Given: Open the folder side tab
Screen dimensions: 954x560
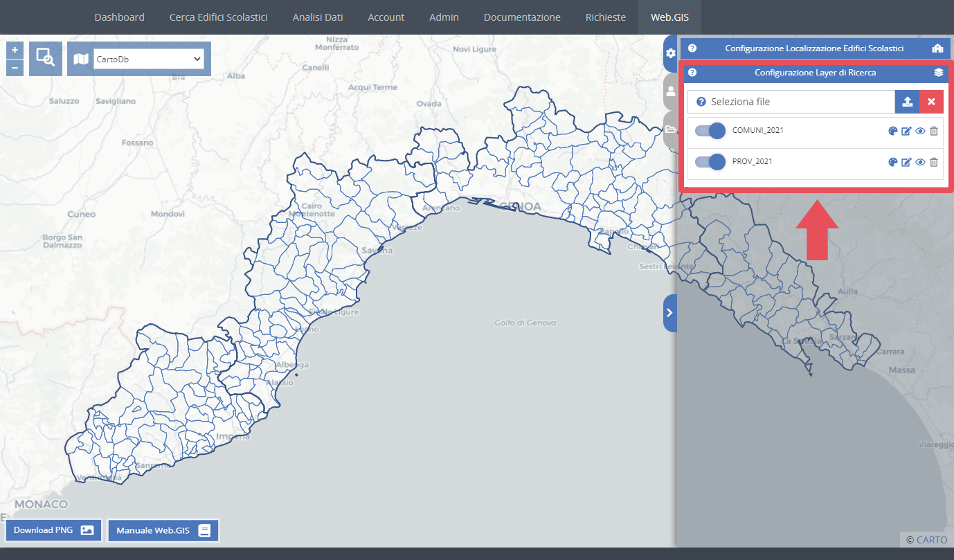Looking at the screenshot, I should (669, 129).
